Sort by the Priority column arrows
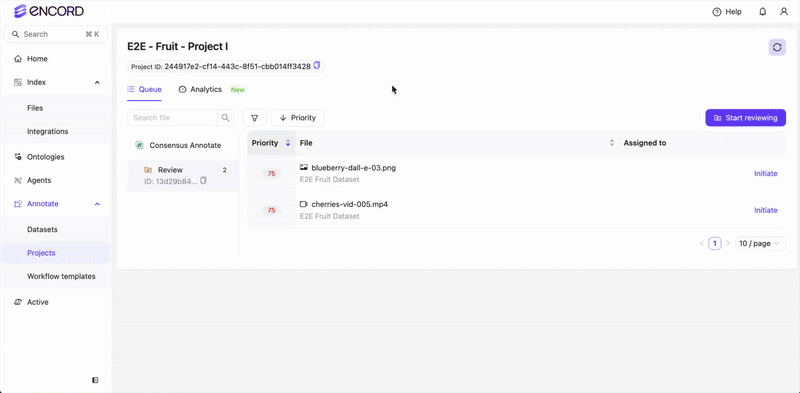 tap(288, 143)
